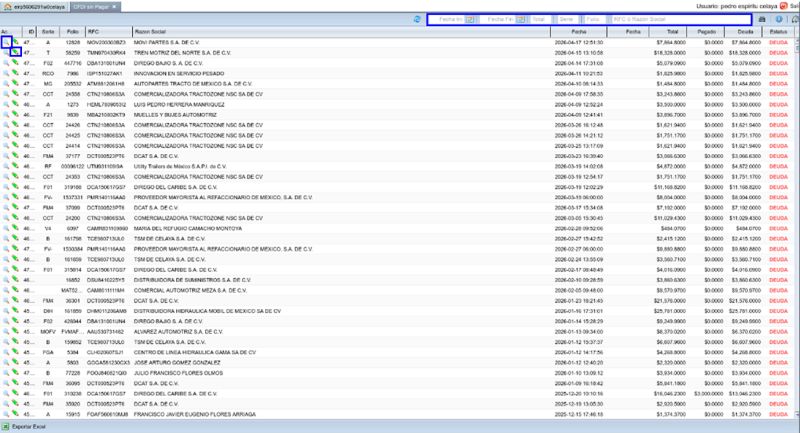Sort by the Folio column header
This screenshot has height=433, width=800.
pos(72,32)
